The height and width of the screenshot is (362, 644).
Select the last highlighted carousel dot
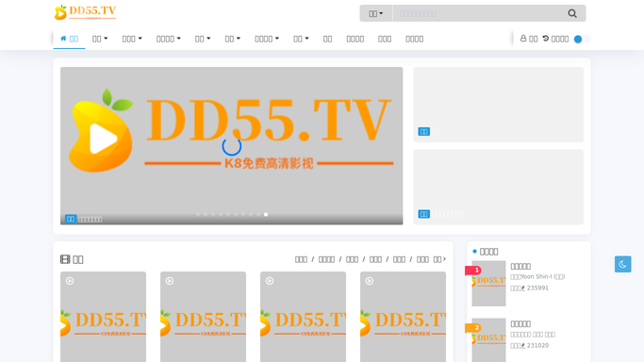pos(266,214)
